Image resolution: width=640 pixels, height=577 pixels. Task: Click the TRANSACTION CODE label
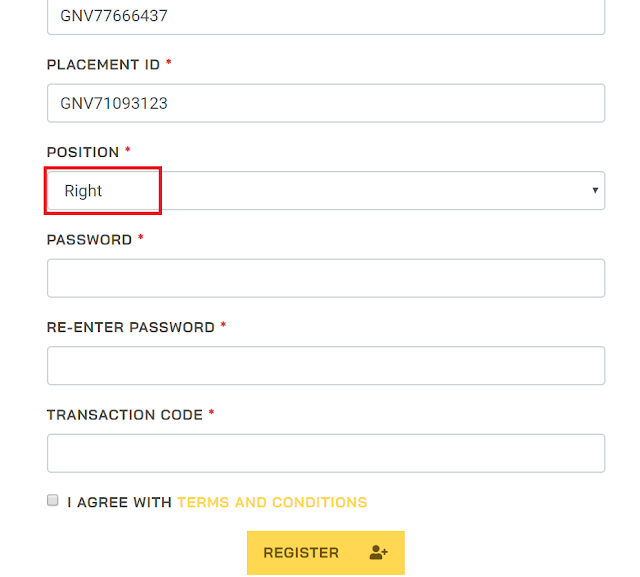click(x=125, y=415)
